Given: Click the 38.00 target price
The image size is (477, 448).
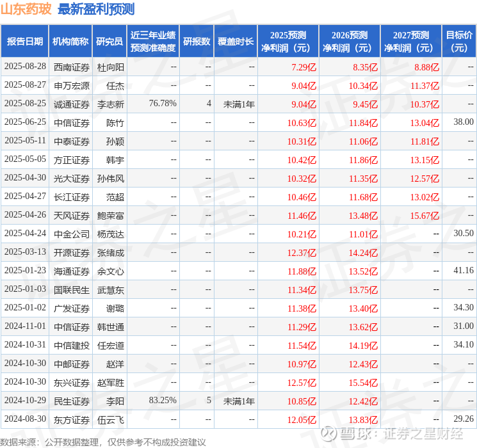Looking at the screenshot, I should (464, 122).
